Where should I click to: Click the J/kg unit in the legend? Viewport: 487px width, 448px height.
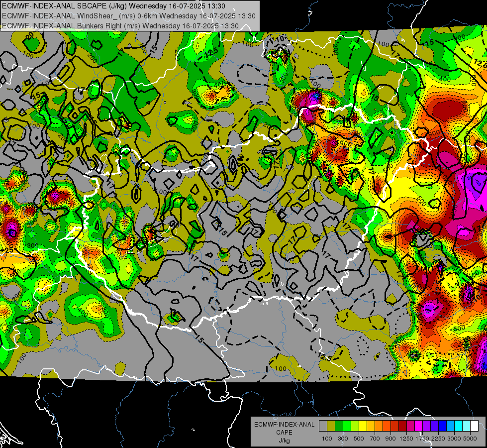284,441
